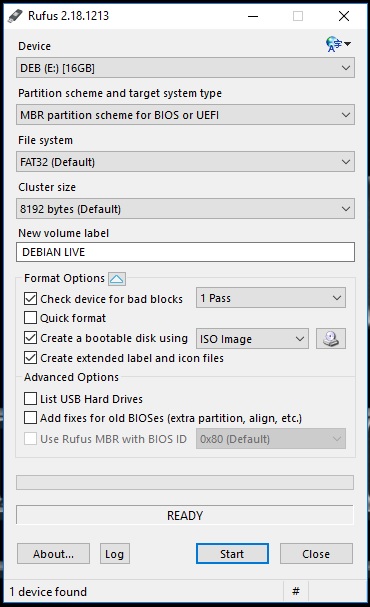Click the READY status bar

[185, 515]
